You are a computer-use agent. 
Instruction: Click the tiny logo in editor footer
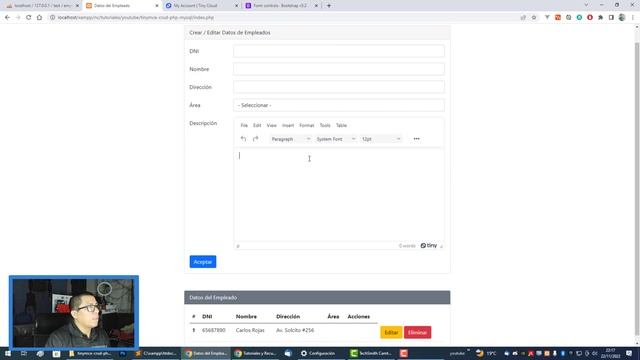[x=429, y=245]
